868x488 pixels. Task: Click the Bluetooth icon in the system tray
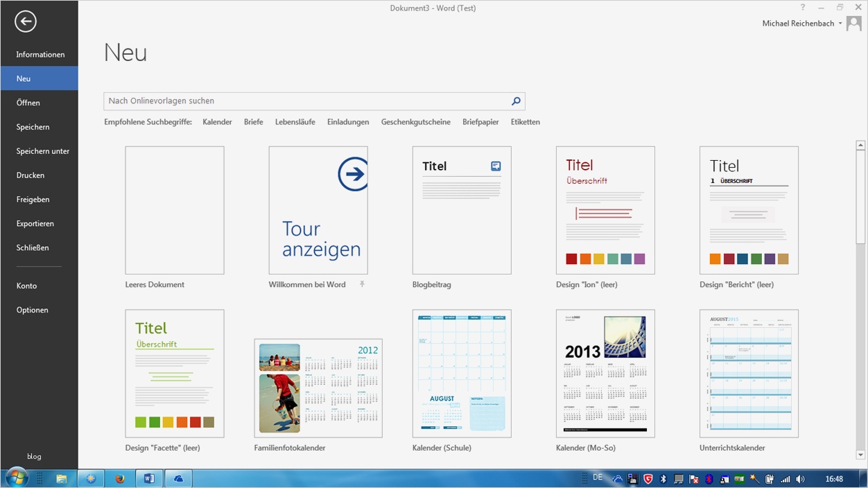tap(664, 478)
